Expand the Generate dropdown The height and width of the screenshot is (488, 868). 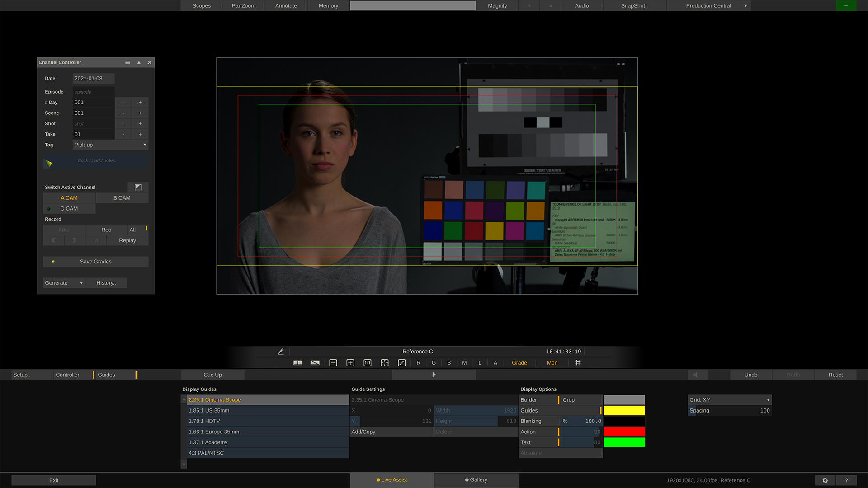63,282
